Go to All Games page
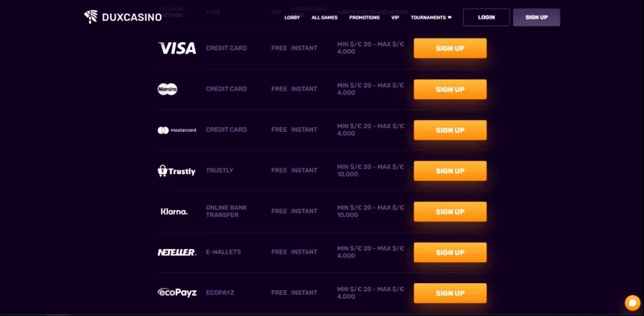Image resolution: width=644 pixels, height=316 pixels. [x=325, y=18]
